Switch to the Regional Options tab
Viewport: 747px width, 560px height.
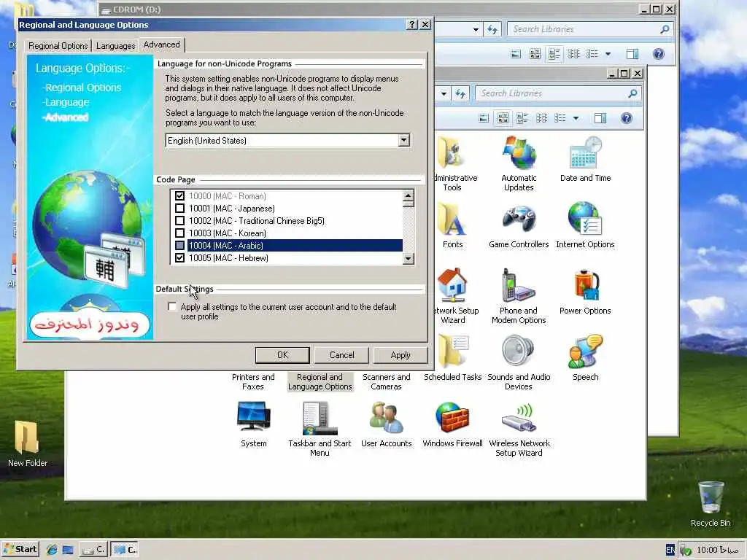[x=58, y=46]
